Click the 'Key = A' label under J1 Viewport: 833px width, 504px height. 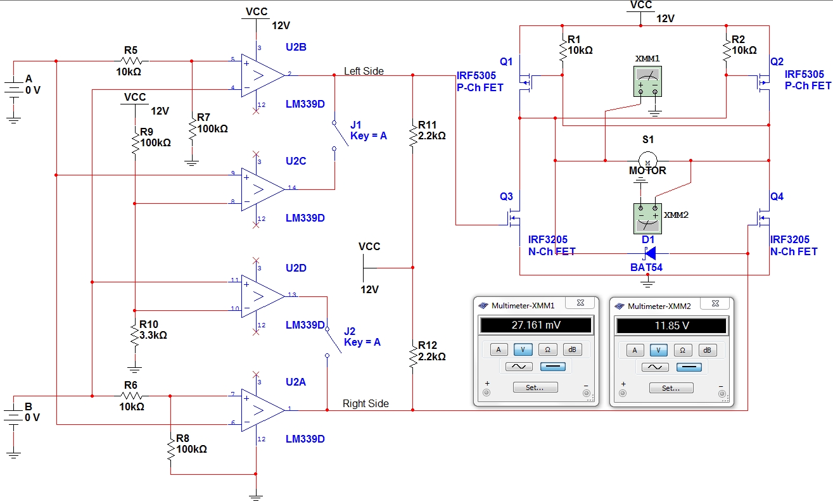point(368,135)
